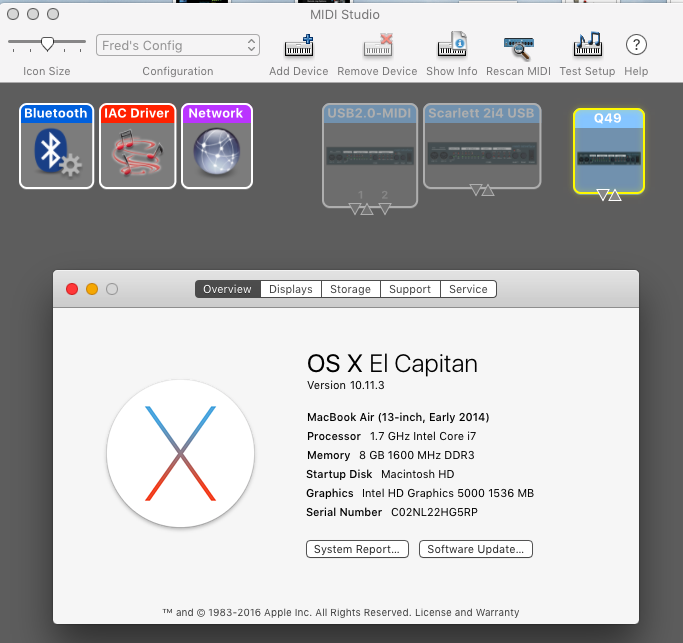
Task: Select the Scarlett 2i4 USB device
Action: pos(482,146)
